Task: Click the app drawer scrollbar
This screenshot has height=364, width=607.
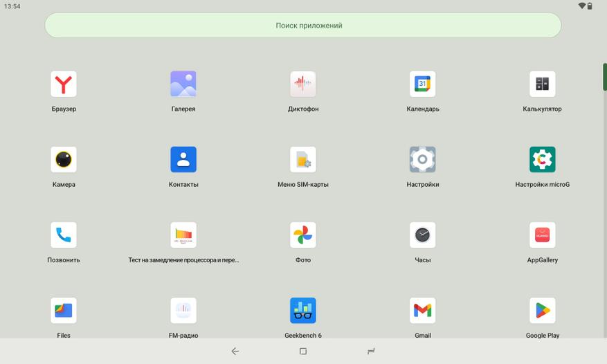Action: coord(605,77)
